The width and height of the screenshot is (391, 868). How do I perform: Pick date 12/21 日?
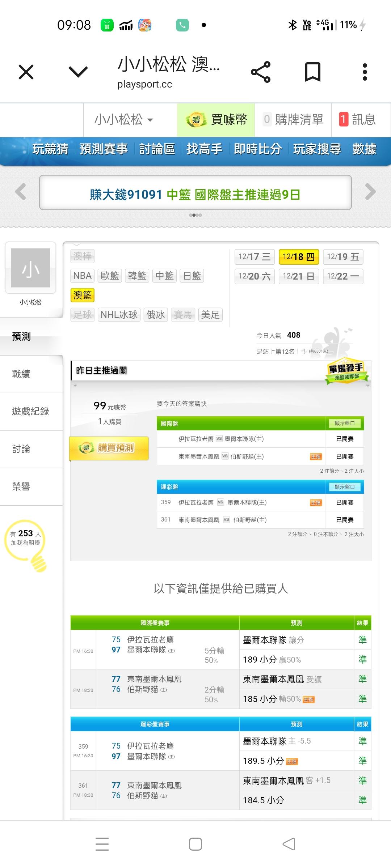tap(299, 276)
